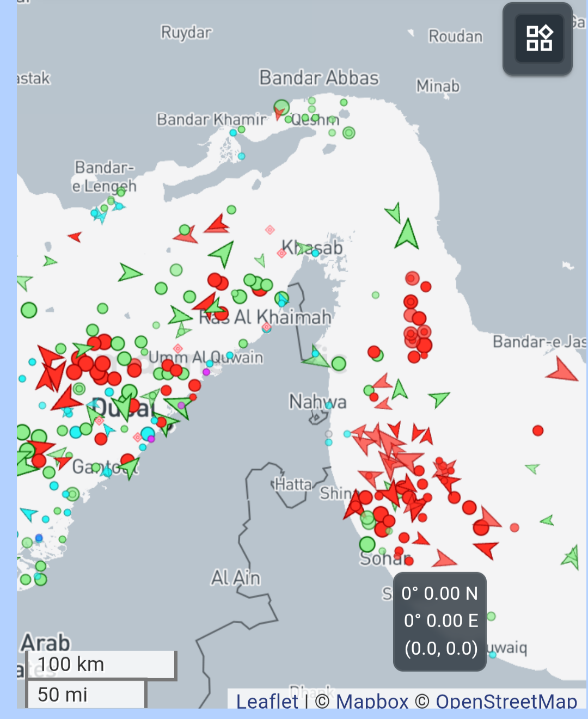
Task: Select the cyan dot below Bandar Khamir label
Action: [x=233, y=133]
